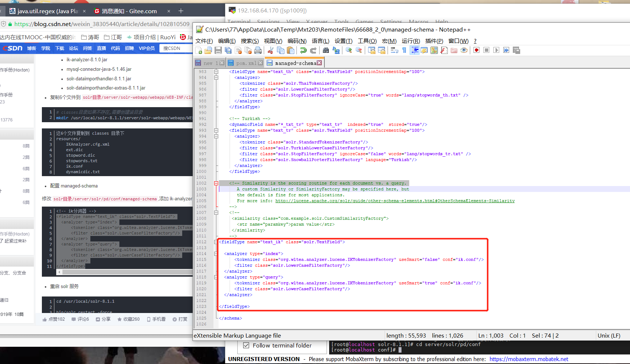Viewport: 630px width, 364px height.
Task: Open the Replace toolbar icon
Action: tap(336, 50)
